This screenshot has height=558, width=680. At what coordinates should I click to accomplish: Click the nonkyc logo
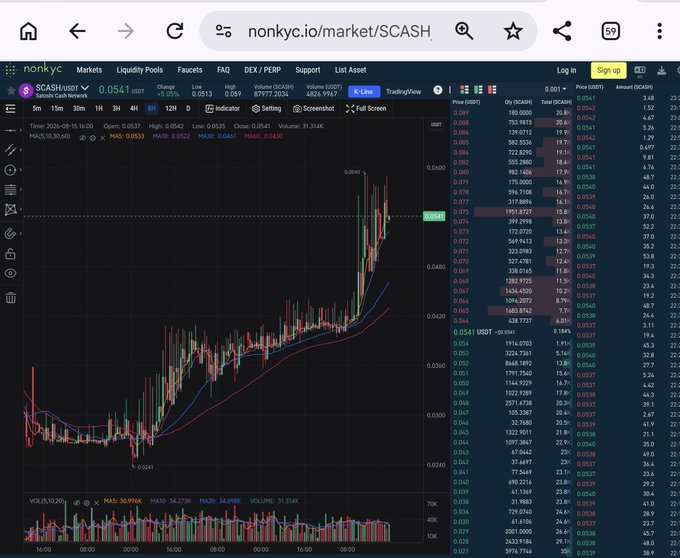tap(42, 69)
